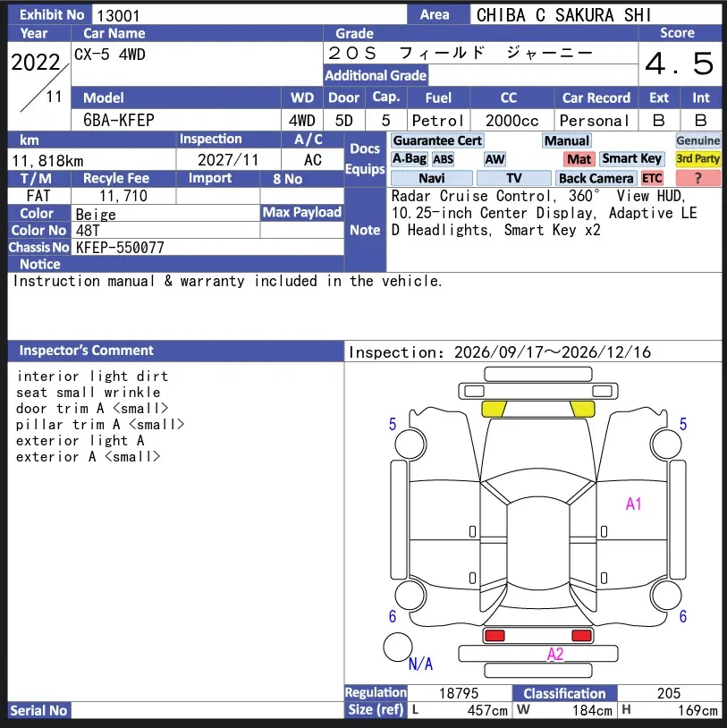Select the notice about instruction manual and warranty
This screenshot has width=727, height=728.
pyautogui.click(x=227, y=281)
